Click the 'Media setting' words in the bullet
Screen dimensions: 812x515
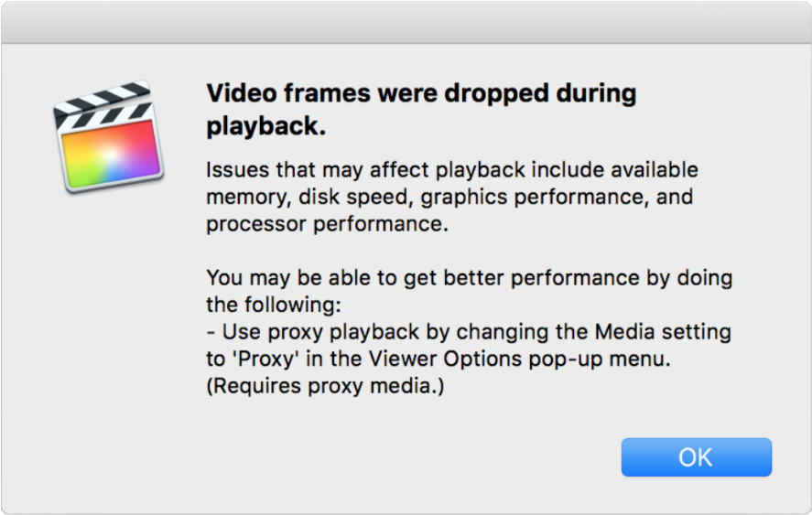[x=663, y=332]
